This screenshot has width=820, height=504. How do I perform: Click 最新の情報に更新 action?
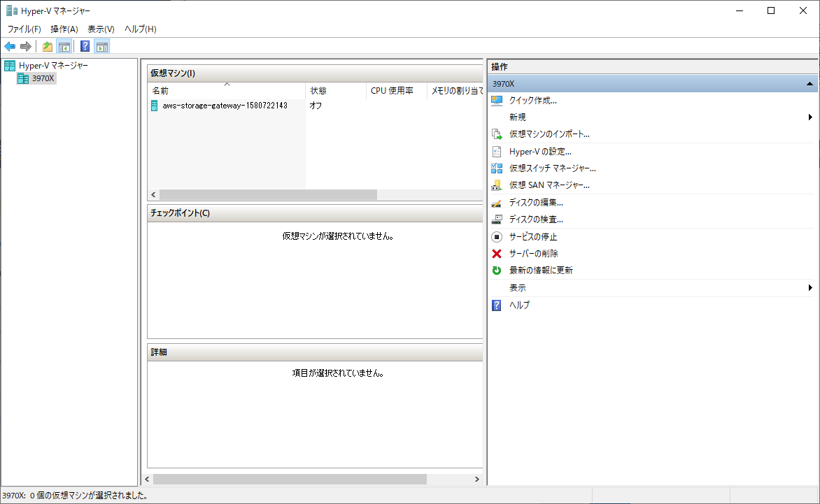pyautogui.click(x=542, y=271)
